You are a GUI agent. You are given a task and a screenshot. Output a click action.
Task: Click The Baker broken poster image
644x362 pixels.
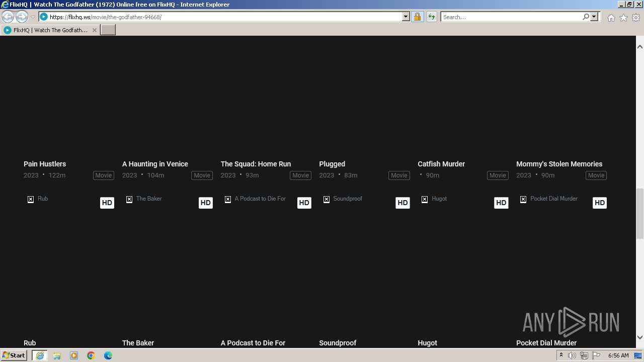coord(129,200)
